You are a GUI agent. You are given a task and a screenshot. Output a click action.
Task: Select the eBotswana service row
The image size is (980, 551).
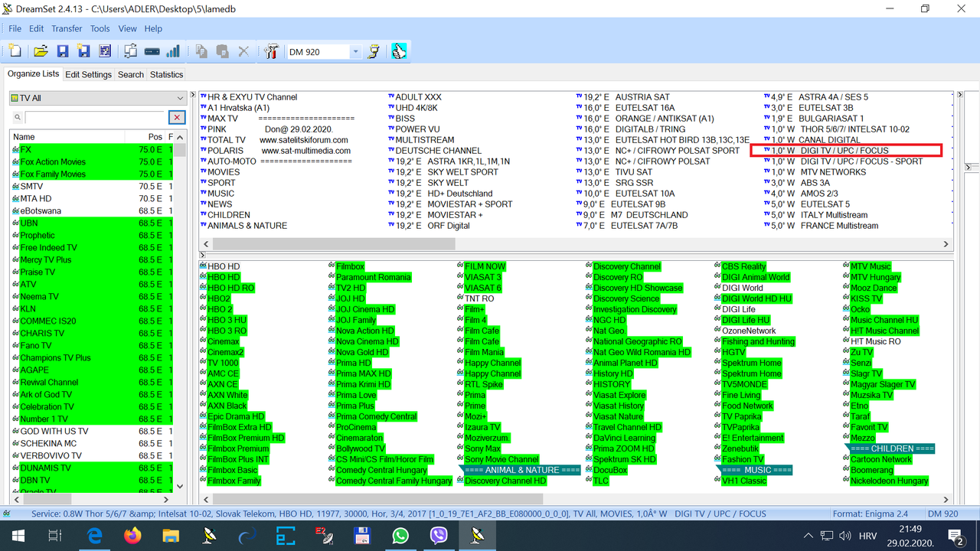click(91, 211)
